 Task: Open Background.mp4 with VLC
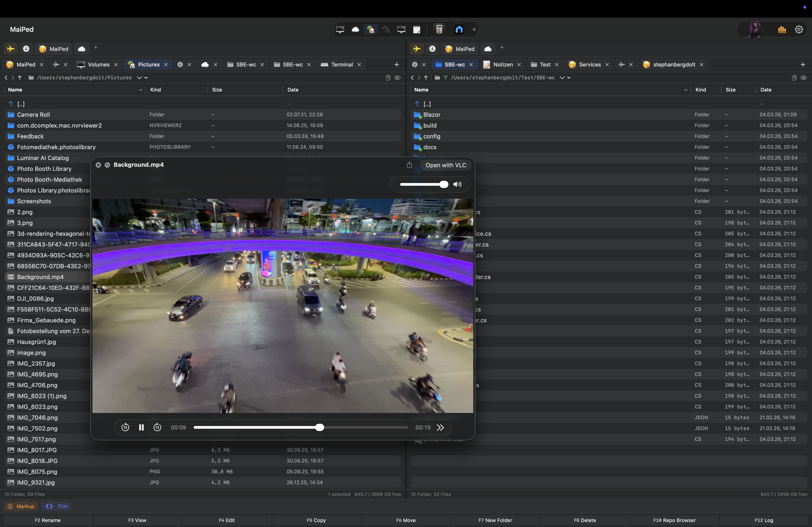click(x=445, y=165)
